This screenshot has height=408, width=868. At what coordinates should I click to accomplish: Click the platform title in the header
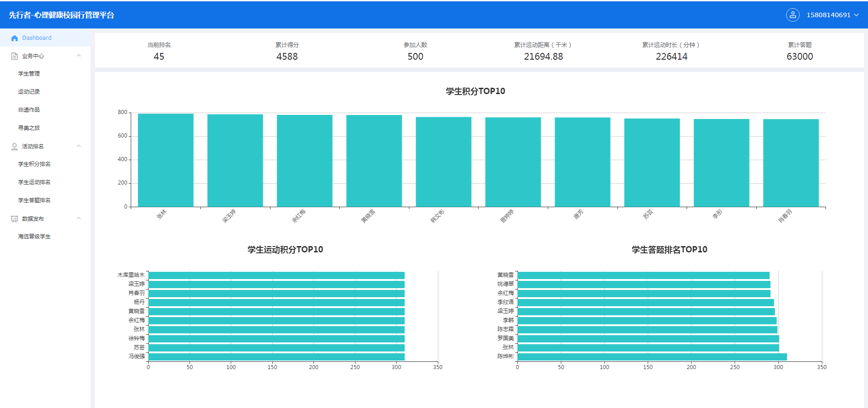(62, 15)
